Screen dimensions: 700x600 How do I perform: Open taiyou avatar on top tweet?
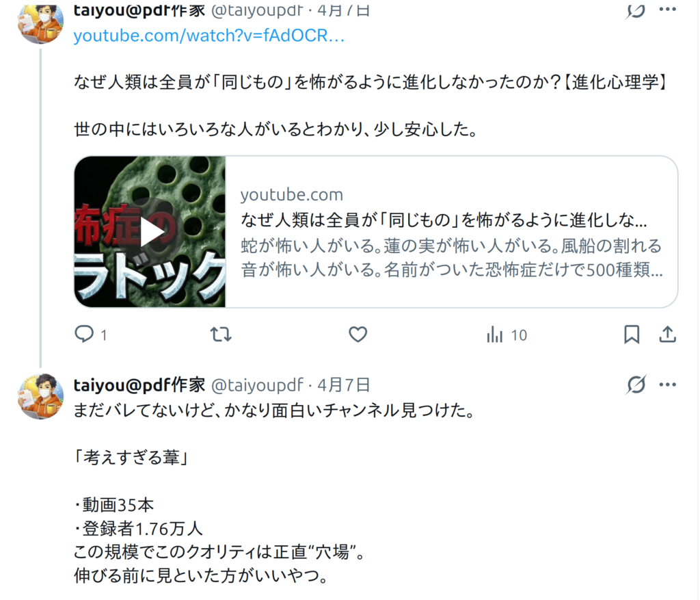[x=40, y=23]
